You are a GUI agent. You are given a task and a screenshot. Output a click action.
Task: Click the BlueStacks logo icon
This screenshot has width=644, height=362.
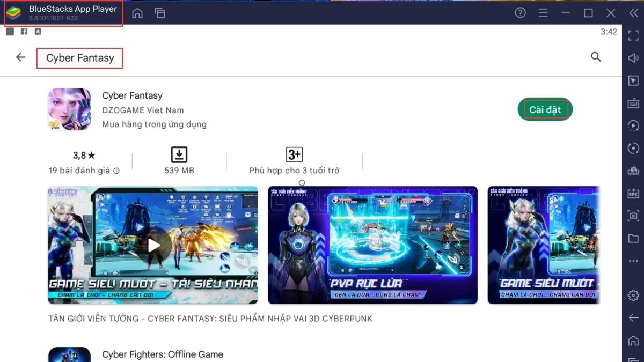[x=13, y=13]
